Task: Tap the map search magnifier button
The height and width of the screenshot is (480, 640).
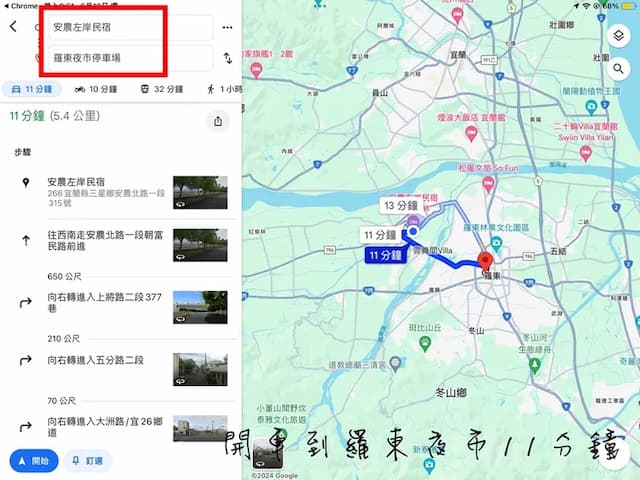Action: click(619, 69)
